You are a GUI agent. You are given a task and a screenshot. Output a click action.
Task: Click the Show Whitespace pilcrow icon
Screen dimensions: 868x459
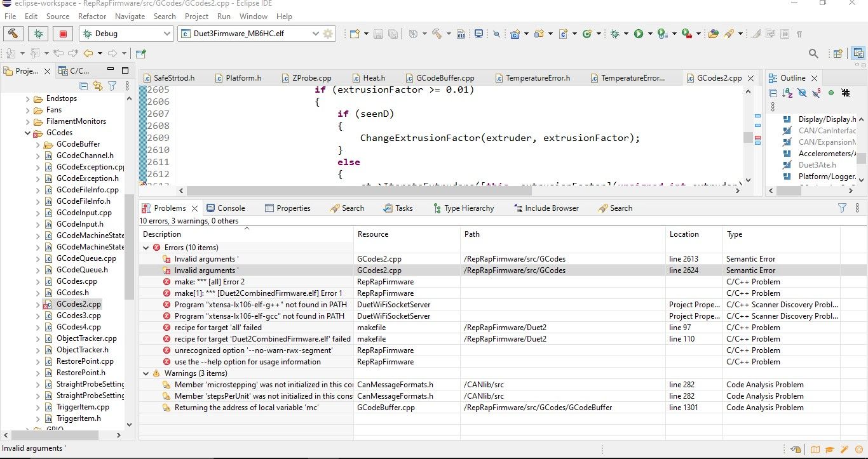pos(799,34)
